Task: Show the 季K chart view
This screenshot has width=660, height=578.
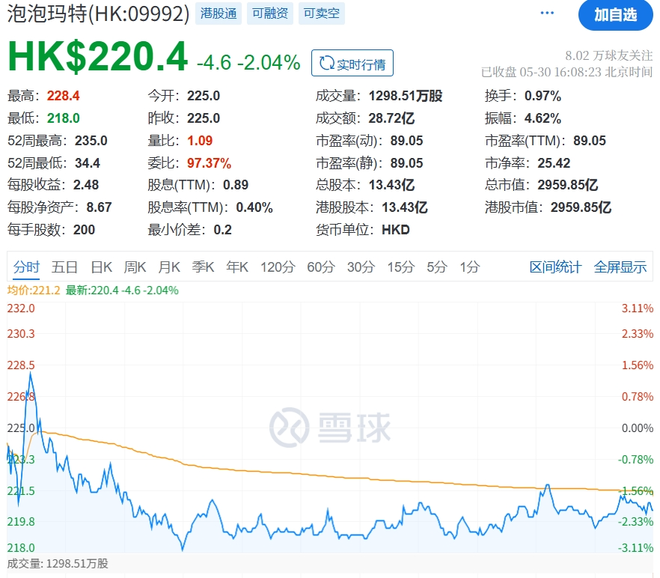Action: (x=203, y=267)
